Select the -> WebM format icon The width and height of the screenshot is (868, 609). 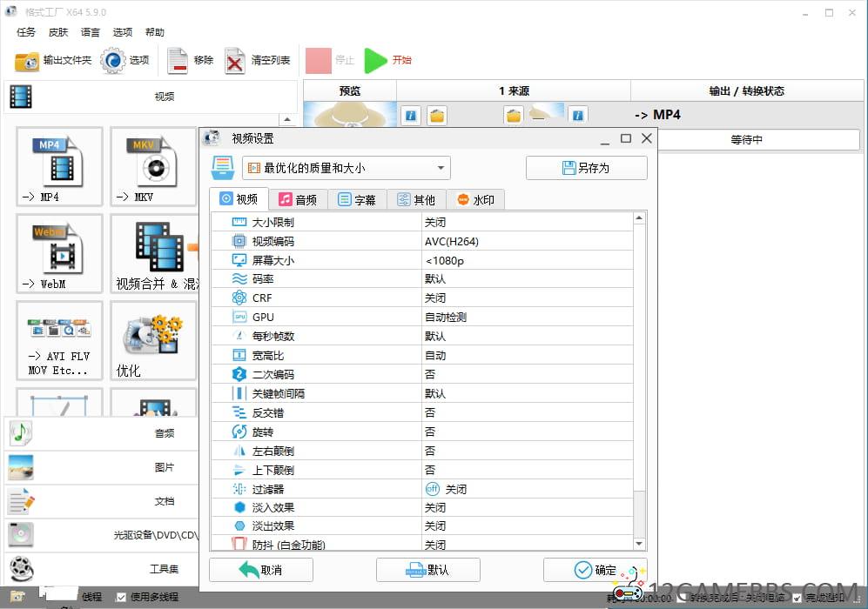click(59, 253)
